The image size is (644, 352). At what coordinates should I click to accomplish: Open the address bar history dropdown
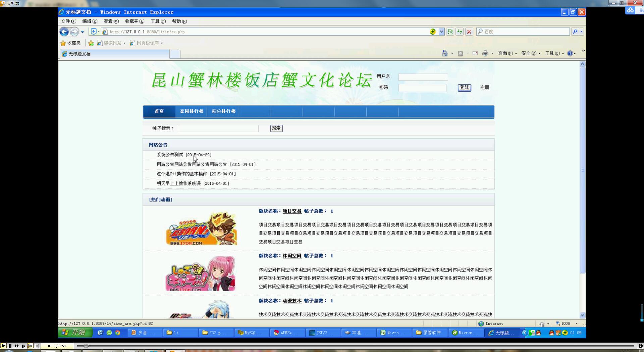(441, 32)
